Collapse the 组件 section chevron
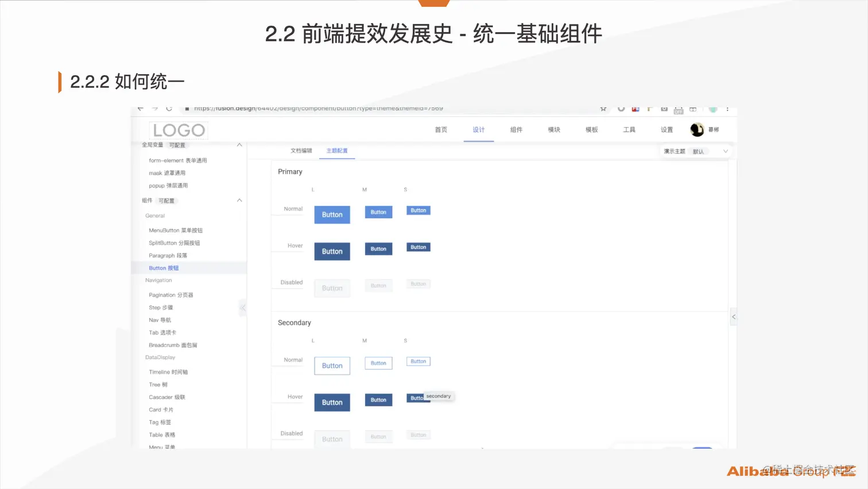This screenshot has height=489, width=868. [239, 201]
